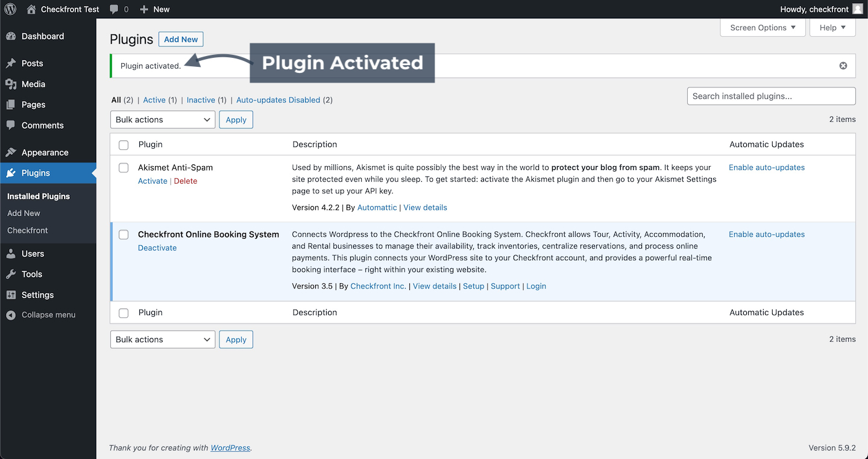Click the Appearance paintbrush icon

click(x=11, y=152)
